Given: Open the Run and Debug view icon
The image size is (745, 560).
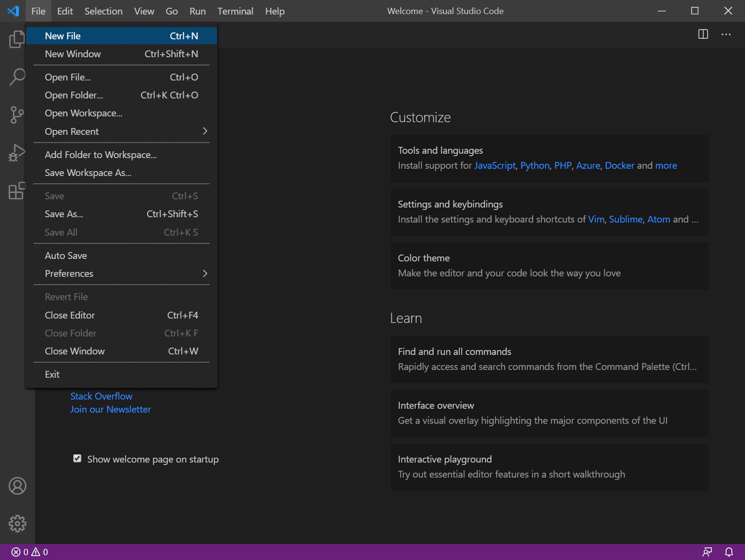Looking at the screenshot, I should pos(17,153).
